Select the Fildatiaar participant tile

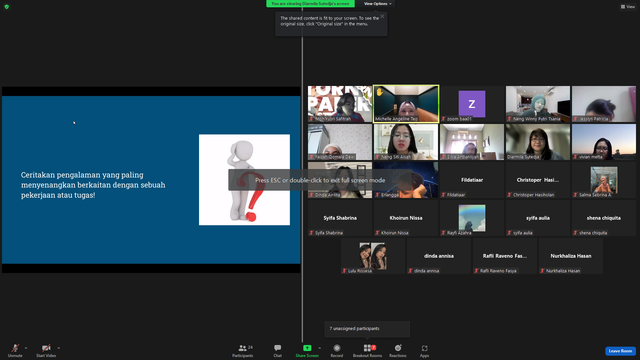tap(472, 180)
